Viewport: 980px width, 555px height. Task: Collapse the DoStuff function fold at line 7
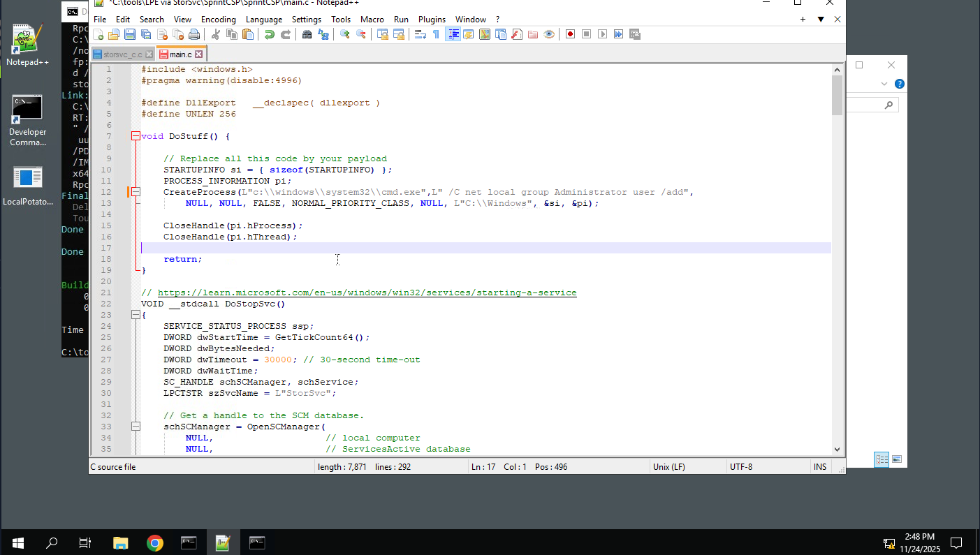coord(136,136)
